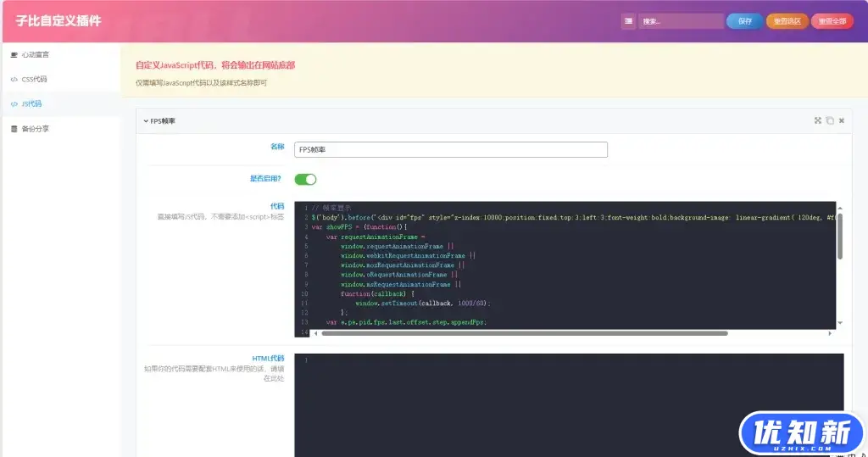Click the code icon beside CSS代码
Viewport: 868px width, 457px height.
click(x=14, y=79)
